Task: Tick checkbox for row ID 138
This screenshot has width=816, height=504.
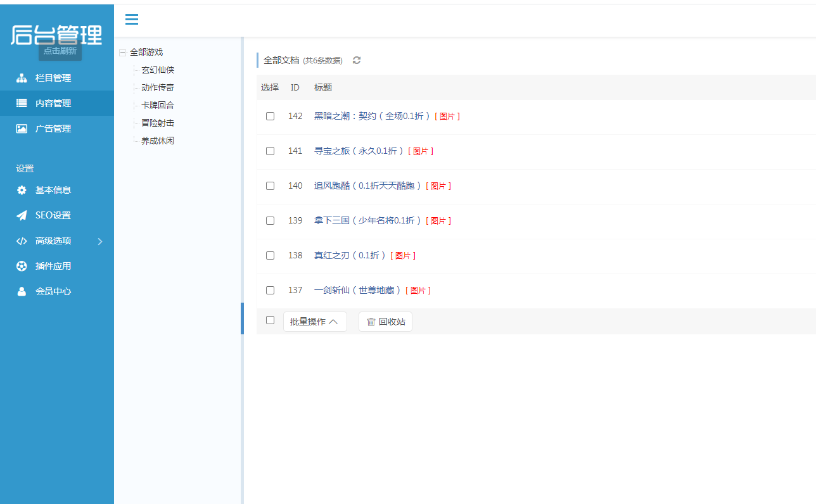Action: pos(270,255)
